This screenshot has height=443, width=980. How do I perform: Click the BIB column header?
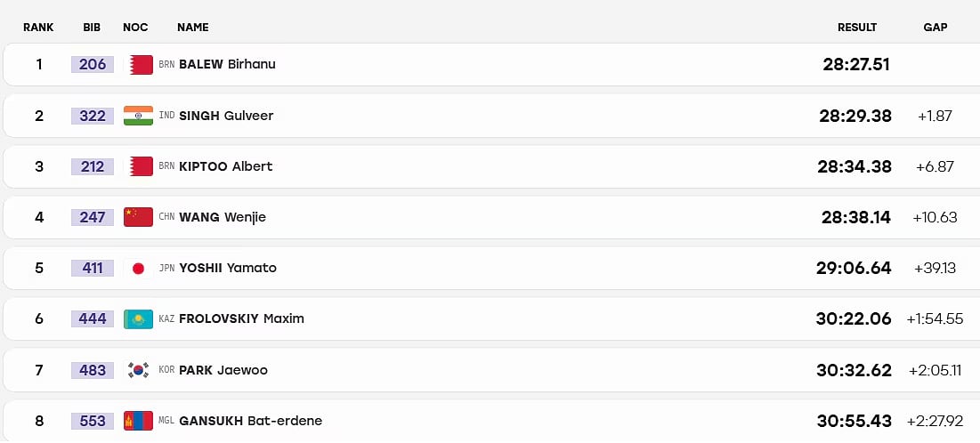pos(92,28)
